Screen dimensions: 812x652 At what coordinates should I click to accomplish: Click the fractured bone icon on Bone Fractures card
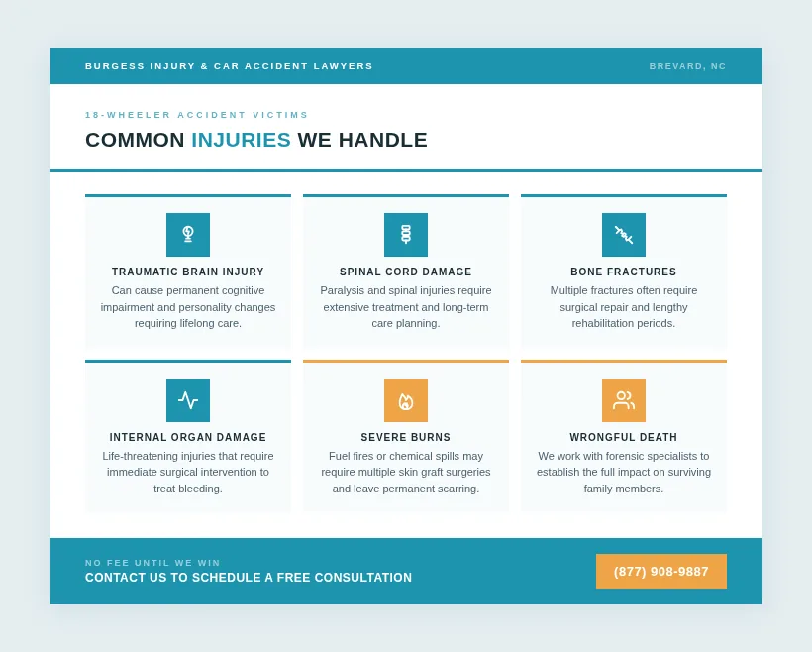coord(624,235)
